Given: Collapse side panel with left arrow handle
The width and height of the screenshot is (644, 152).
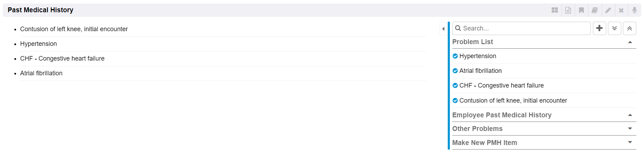Looking at the screenshot, I should pyautogui.click(x=443, y=29).
